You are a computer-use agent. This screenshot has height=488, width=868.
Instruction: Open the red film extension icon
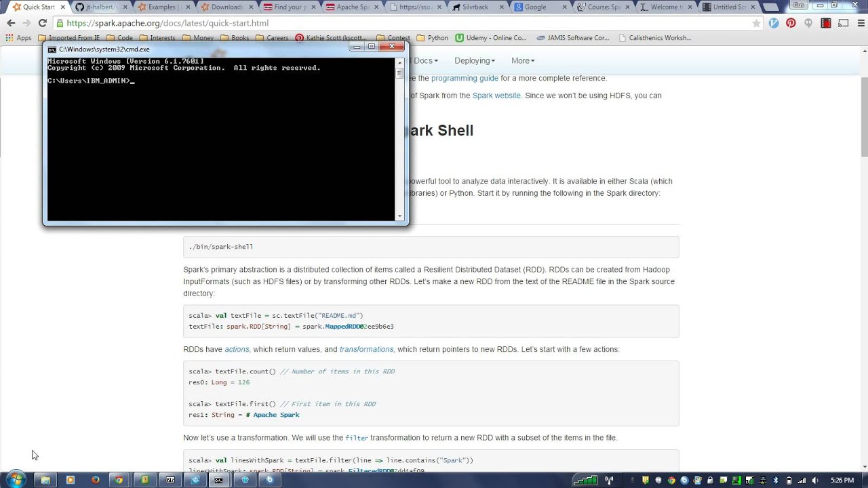coord(825,23)
